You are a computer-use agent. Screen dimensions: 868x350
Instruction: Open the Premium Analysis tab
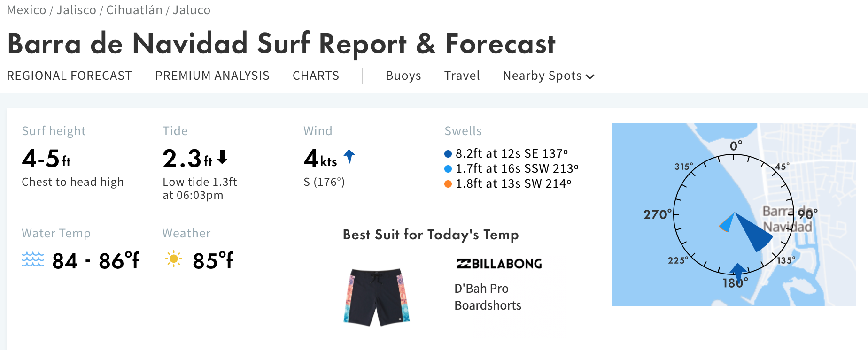point(212,76)
